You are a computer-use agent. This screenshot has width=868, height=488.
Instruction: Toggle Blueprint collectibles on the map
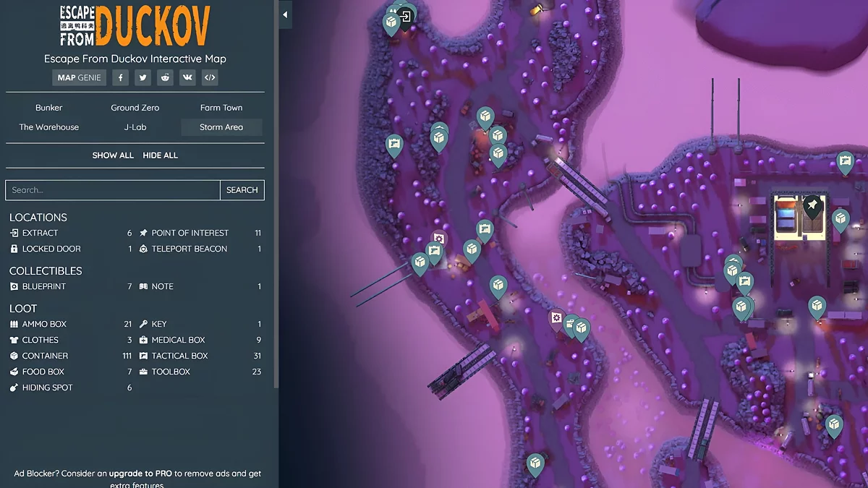43,286
